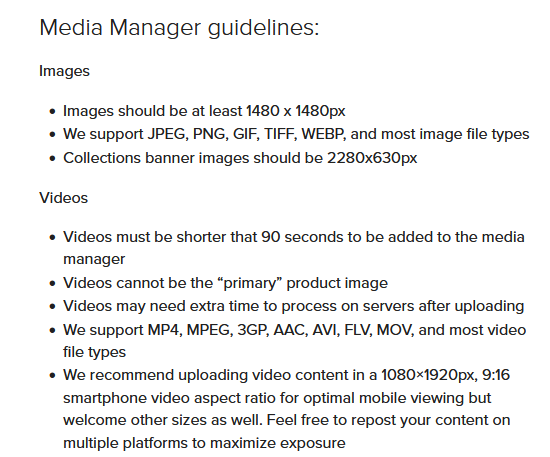Click the bullet before Videos cannot be
The height and width of the screenshot is (457, 550).
pos(53,283)
